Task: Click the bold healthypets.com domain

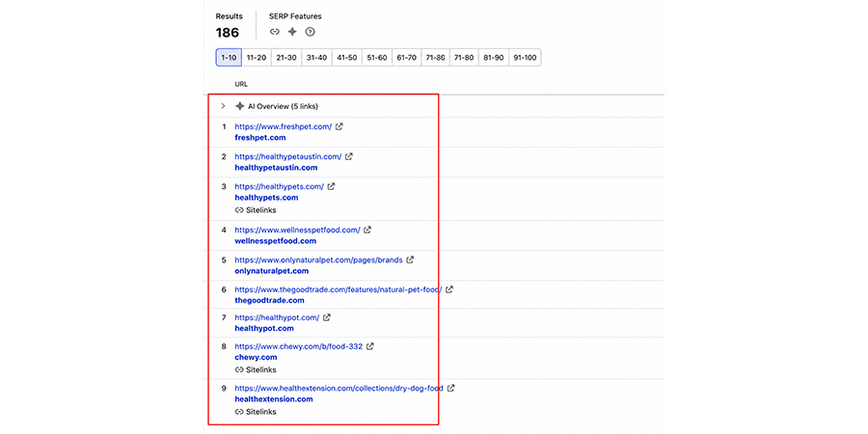Action: [266, 197]
